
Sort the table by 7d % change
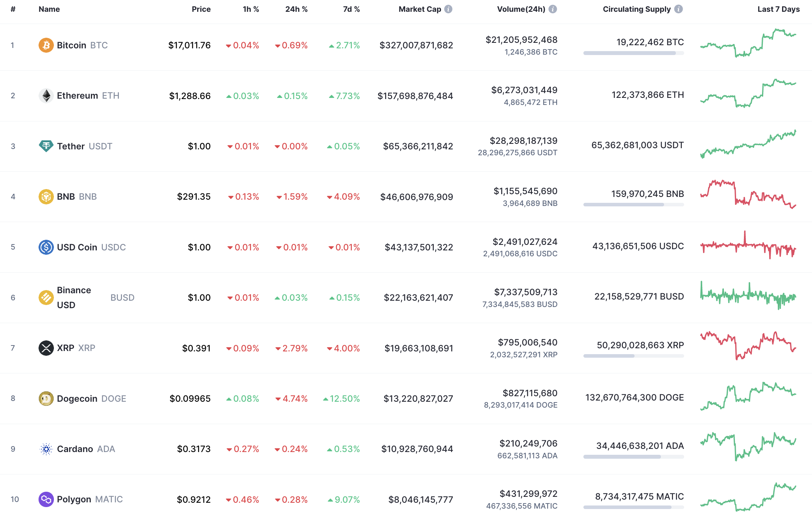pyautogui.click(x=351, y=9)
